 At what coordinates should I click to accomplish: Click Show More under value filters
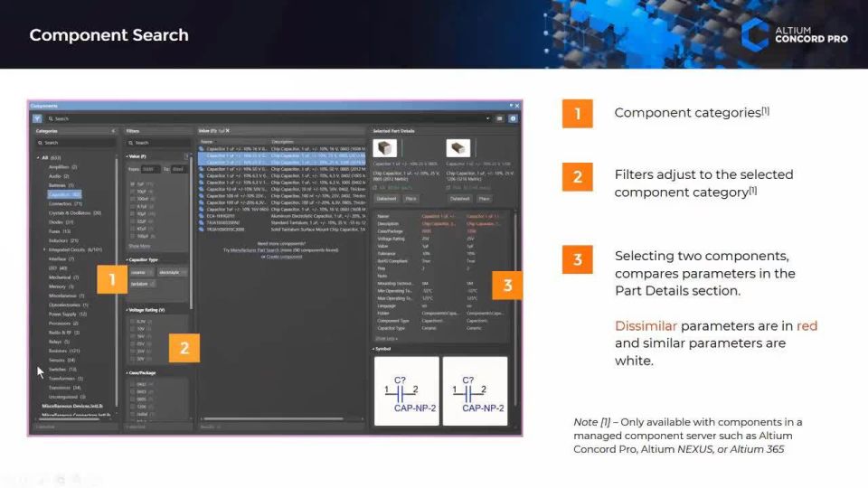tap(139, 246)
